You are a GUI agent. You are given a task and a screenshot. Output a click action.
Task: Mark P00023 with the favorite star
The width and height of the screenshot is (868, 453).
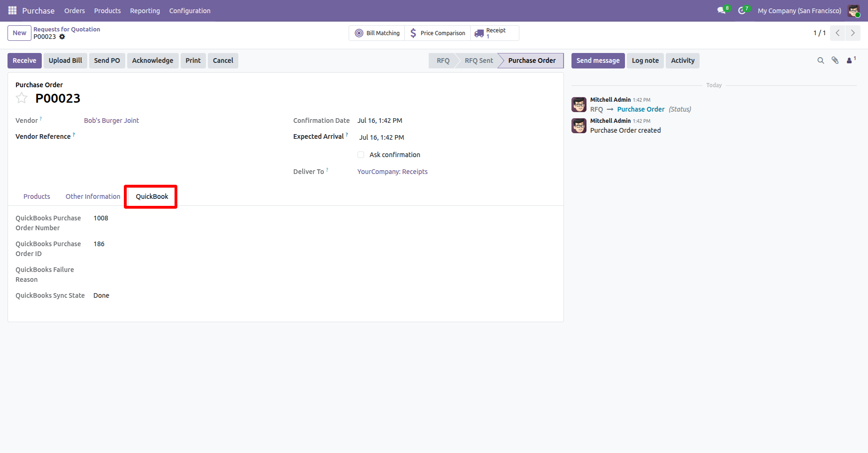22,98
